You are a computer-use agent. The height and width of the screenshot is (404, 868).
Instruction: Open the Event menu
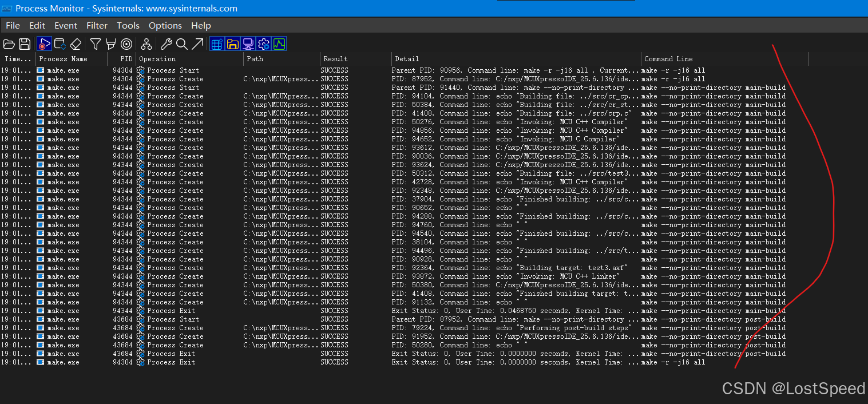pos(66,25)
